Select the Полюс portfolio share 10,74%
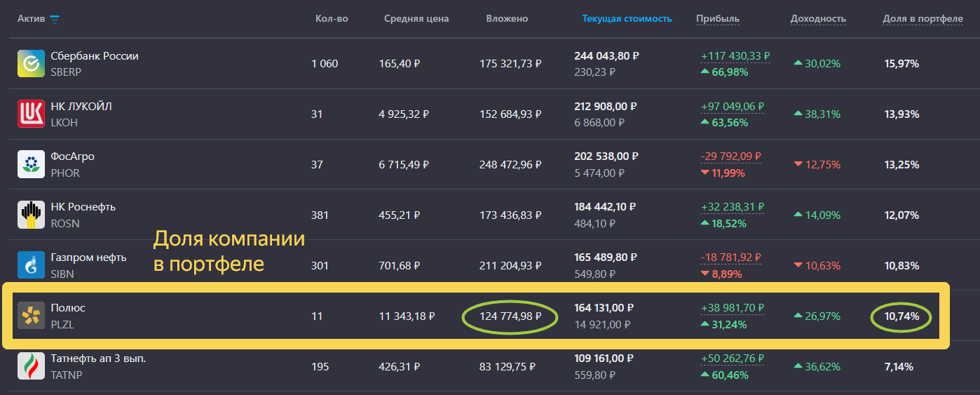Screen dimensions: 980x395 (x=901, y=317)
